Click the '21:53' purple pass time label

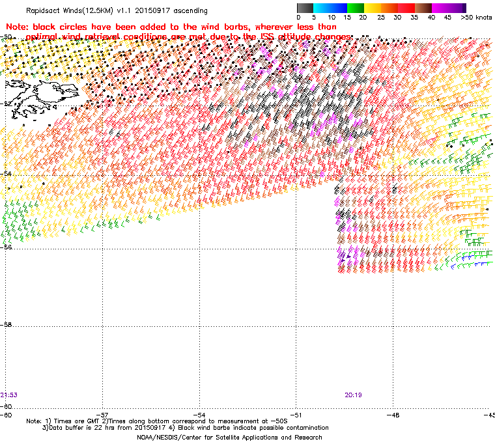(x=9, y=395)
